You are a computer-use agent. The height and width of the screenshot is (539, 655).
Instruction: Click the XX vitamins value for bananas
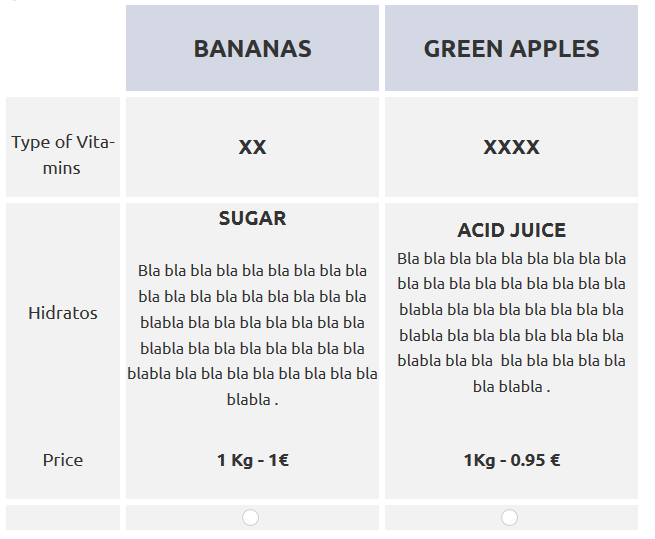point(252,148)
